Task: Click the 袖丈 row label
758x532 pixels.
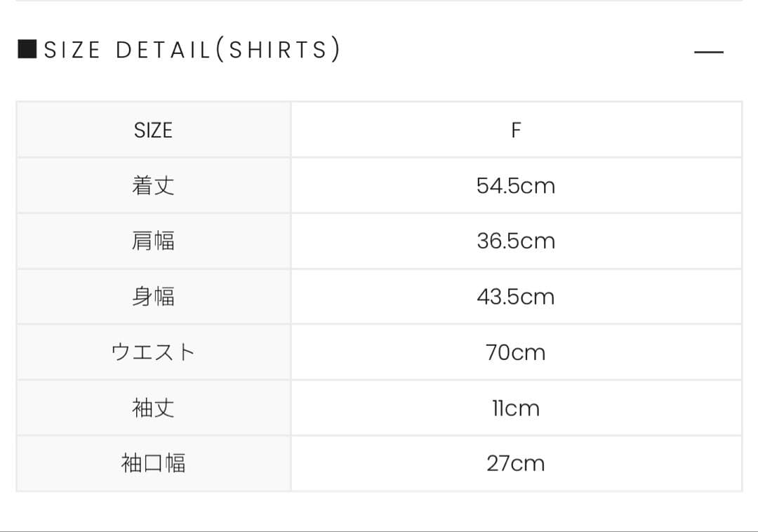Action: 153,408
